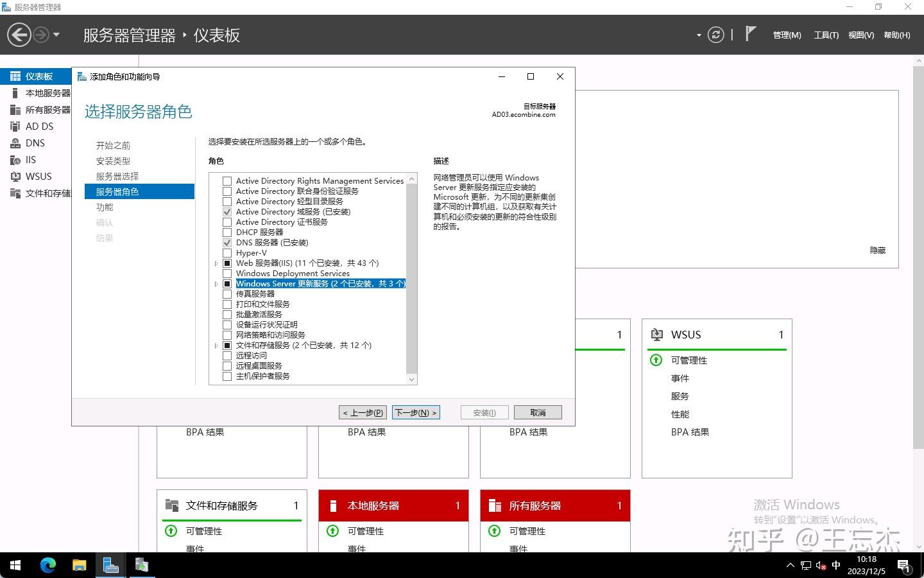Expand Web 服务器(IIS) role tree

[x=216, y=263]
